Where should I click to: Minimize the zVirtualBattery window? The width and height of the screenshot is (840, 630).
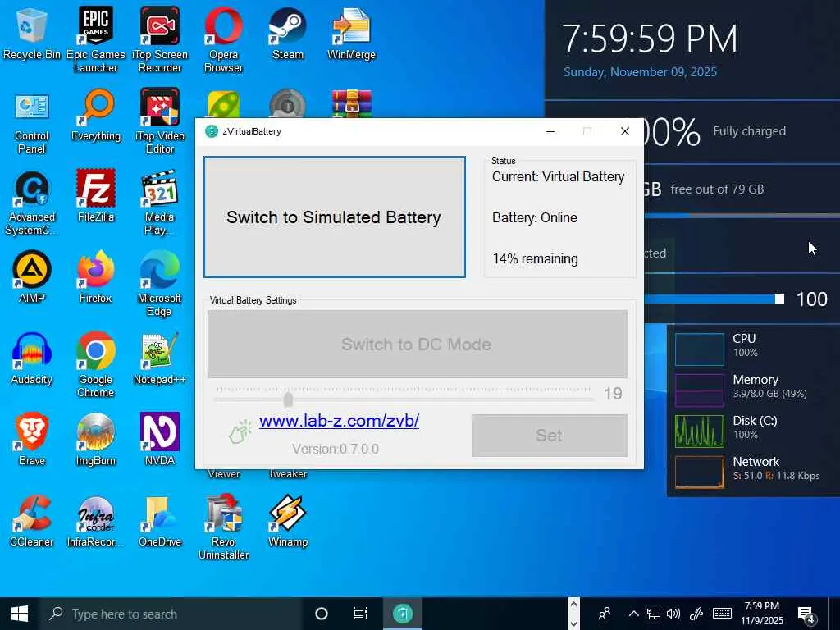550,131
